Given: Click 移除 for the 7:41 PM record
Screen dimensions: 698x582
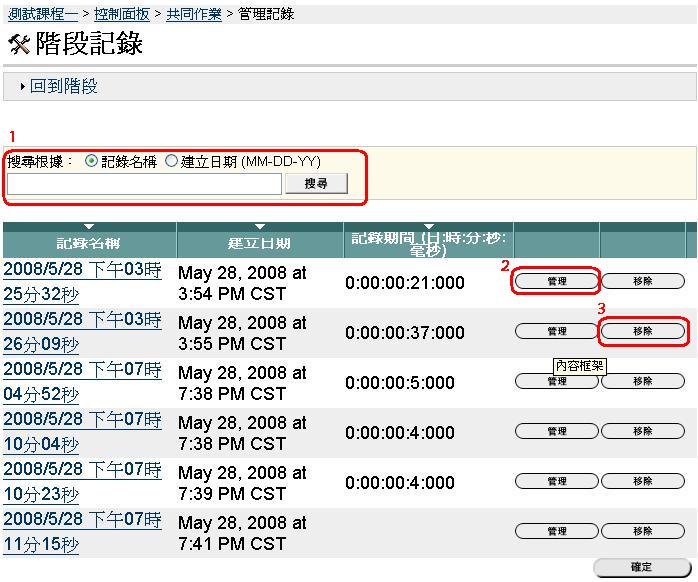Looking at the screenshot, I should [x=643, y=531].
